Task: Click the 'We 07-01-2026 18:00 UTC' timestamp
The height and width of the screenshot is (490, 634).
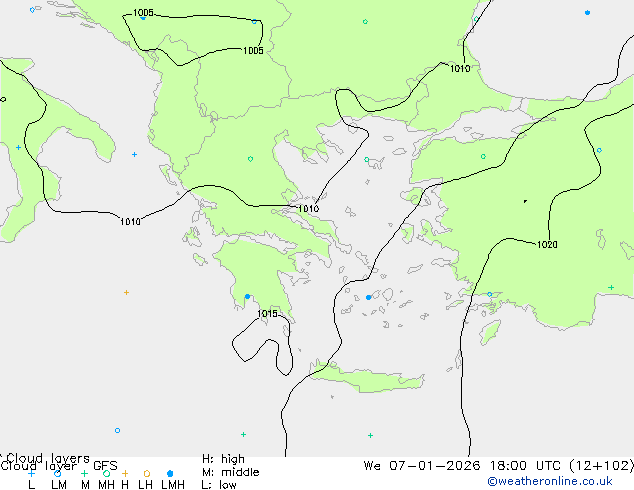Action: [464, 466]
